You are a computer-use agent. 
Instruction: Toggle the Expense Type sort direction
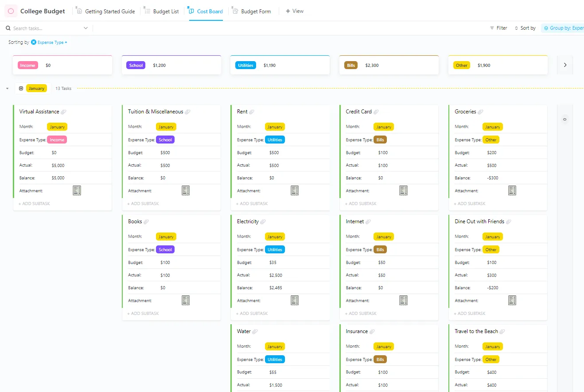click(x=66, y=43)
